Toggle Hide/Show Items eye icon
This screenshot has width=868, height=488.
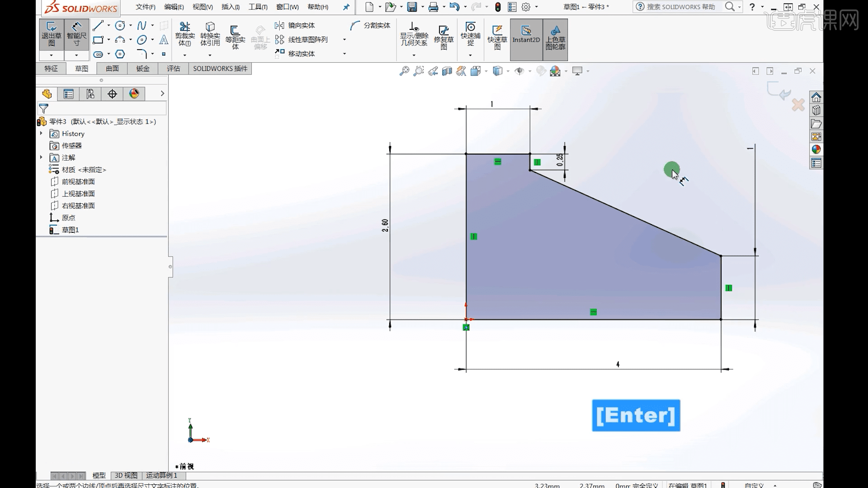519,71
